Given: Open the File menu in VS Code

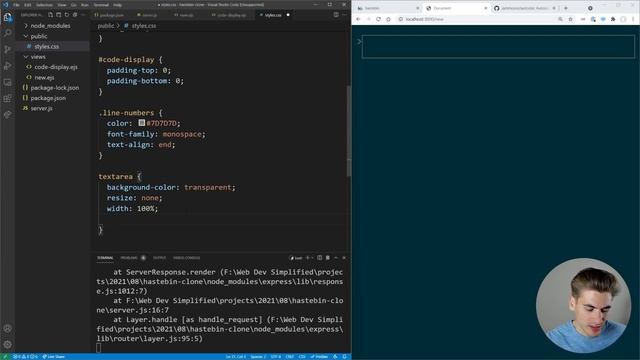Looking at the screenshot, I should pos(16,4).
